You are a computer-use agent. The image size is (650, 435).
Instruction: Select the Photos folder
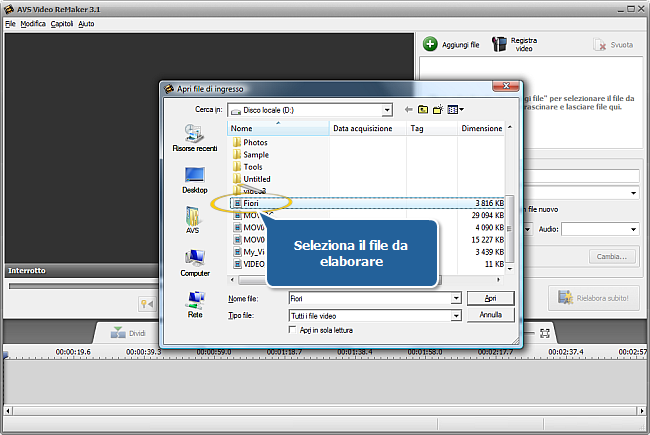point(250,142)
